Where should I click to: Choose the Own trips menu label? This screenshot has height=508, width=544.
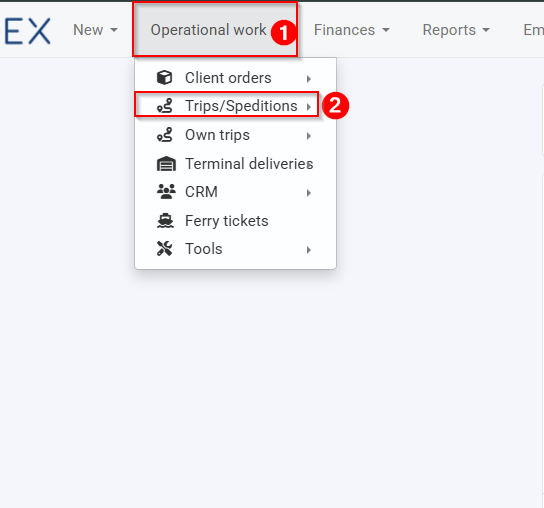[217, 135]
